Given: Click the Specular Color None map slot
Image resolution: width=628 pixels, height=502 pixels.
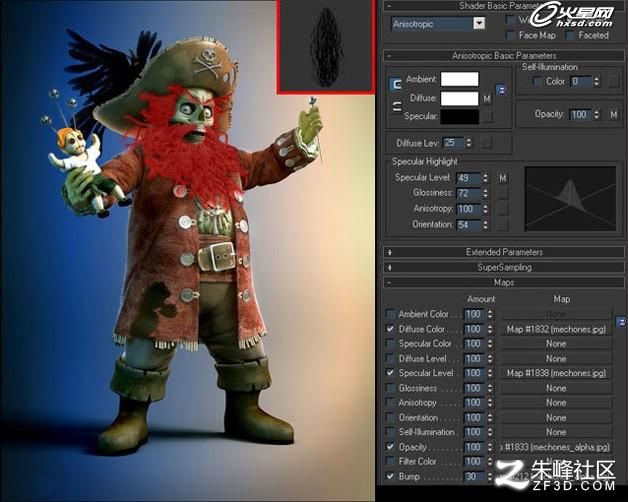Looking at the screenshot, I should coord(556,344).
